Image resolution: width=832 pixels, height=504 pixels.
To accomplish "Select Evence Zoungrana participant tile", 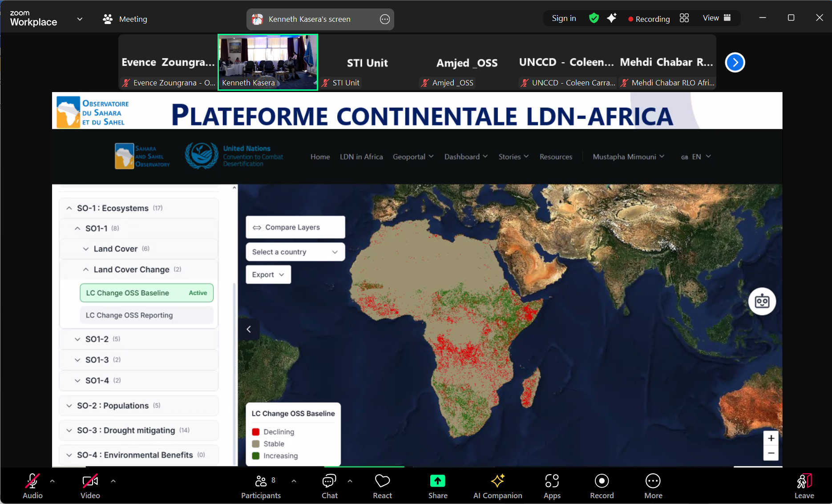I will [168, 62].
